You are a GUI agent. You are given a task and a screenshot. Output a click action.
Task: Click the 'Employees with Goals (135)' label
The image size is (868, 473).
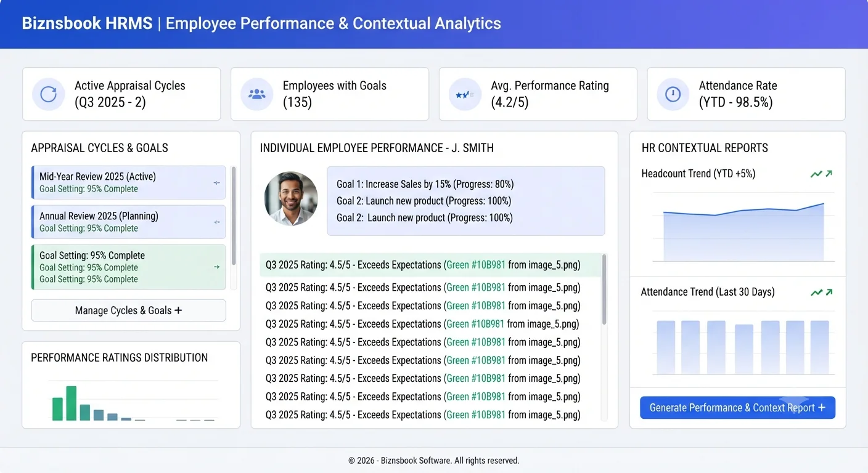coord(335,94)
